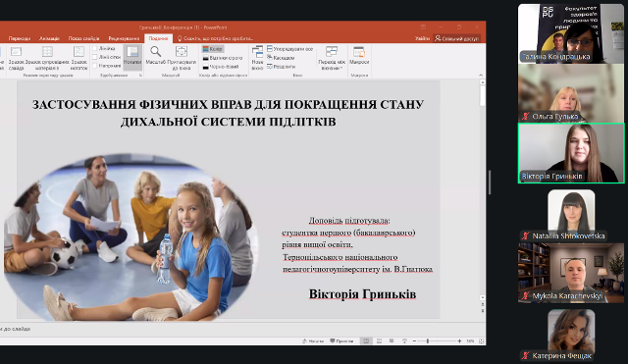Click the zoom in plus button

coord(459,341)
